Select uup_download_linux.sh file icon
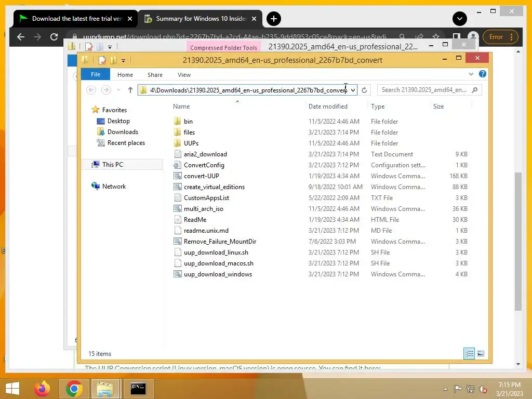This screenshot has width=532, height=399. pos(178,252)
